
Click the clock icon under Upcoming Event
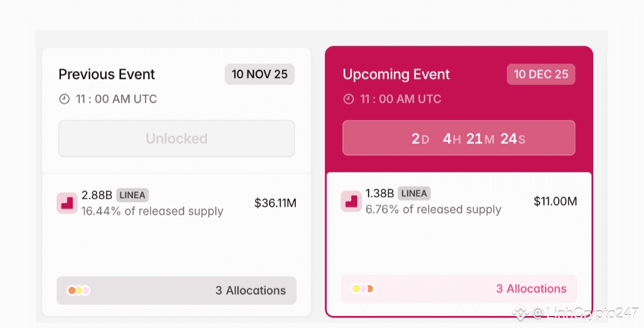coord(349,99)
